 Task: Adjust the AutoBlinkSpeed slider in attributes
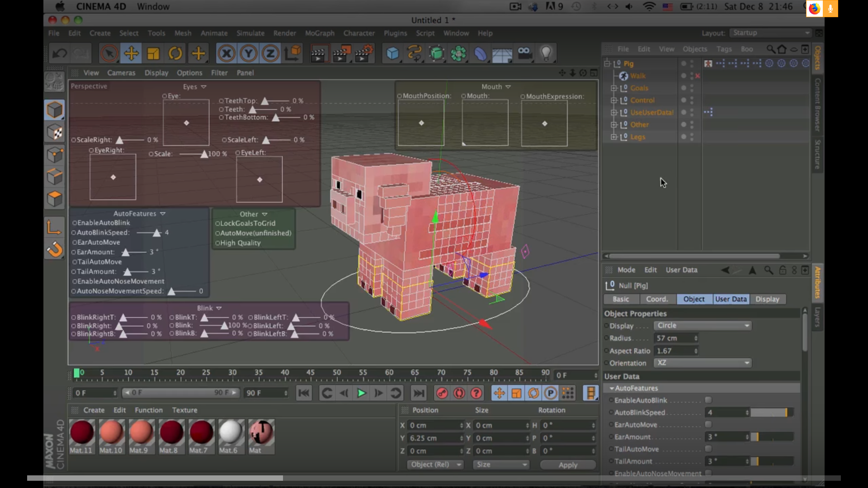coord(772,413)
